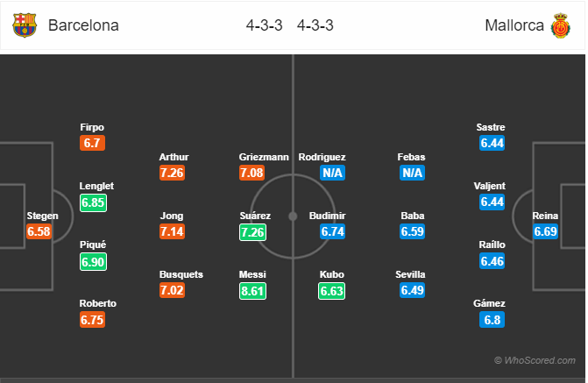Open the Barcelona team name link
Image resolution: width=588 pixels, height=383 pixels.
coord(83,25)
